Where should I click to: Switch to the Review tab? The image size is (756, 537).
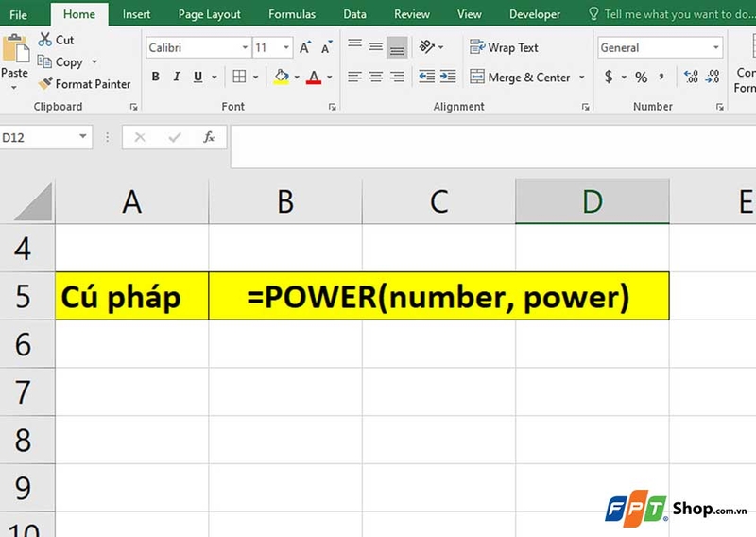click(412, 14)
